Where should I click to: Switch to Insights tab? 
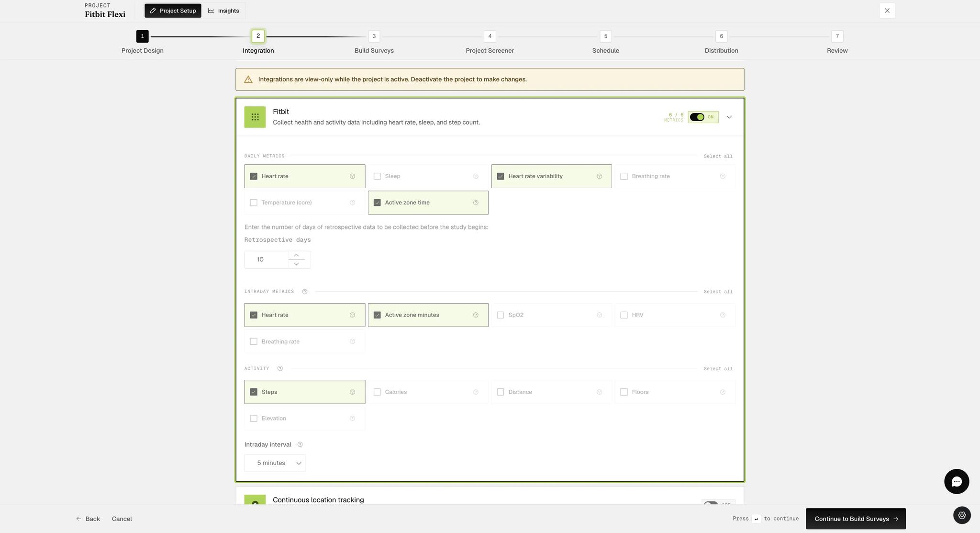click(x=223, y=11)
